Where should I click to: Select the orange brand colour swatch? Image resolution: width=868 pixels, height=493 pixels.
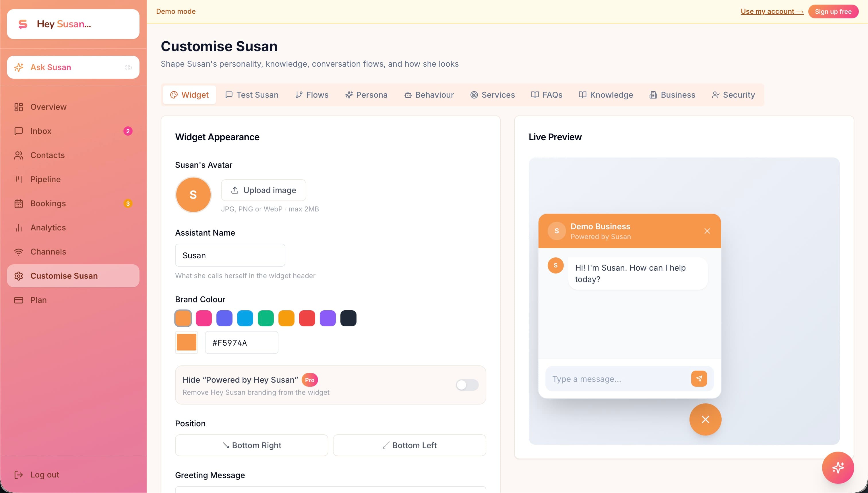183,318
